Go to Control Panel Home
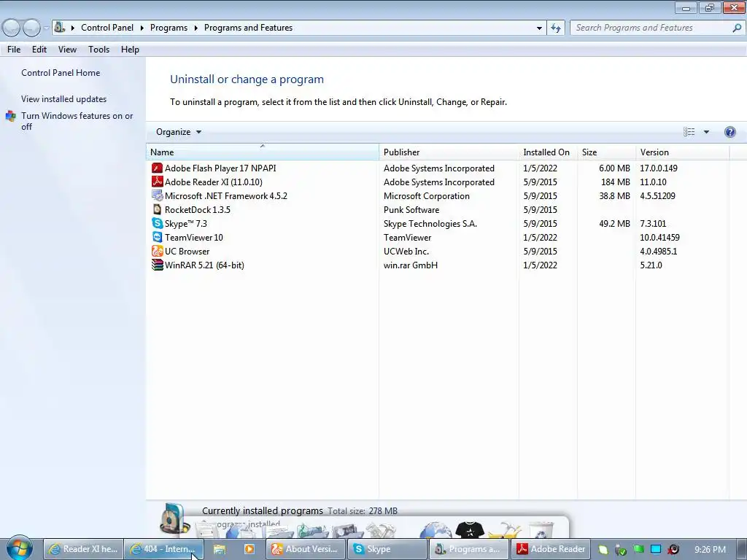Image resolution: width=747 pixels, height=560 pixels. [x=61, y=73]
